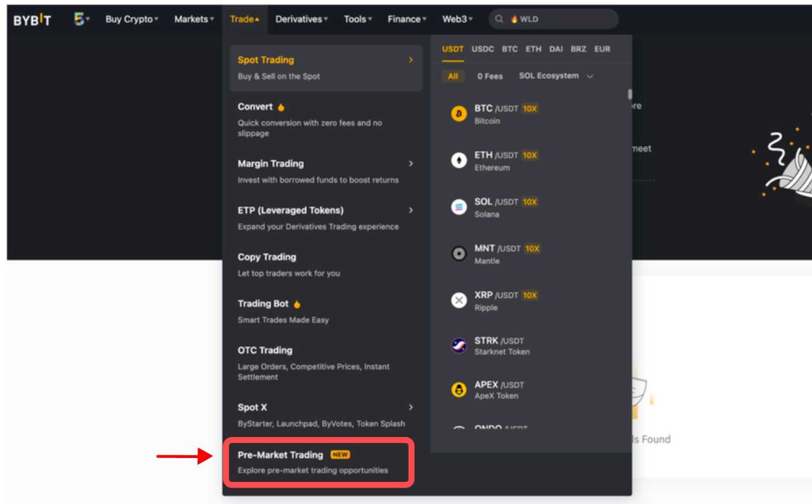Switch to the BRZ tab
The width and height of the screenshot is (812, 504).
[578, 49]
